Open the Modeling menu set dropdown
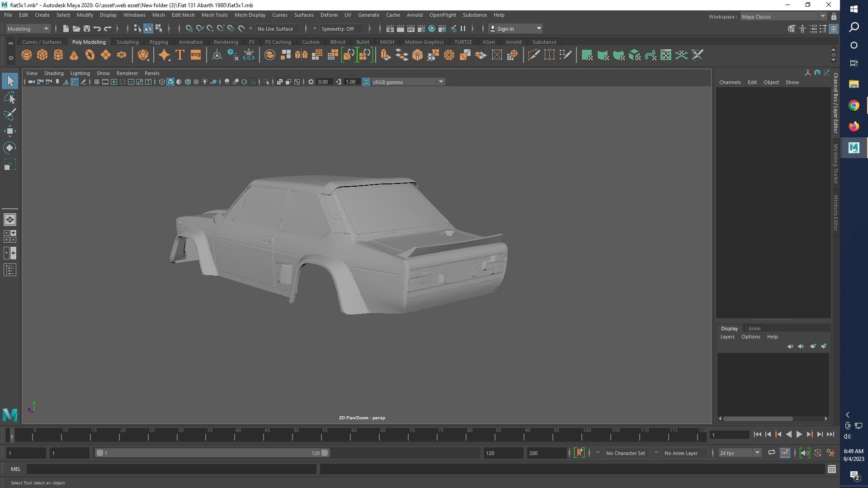The width and height of the screenshot is (868, 488). pos(28,28)
